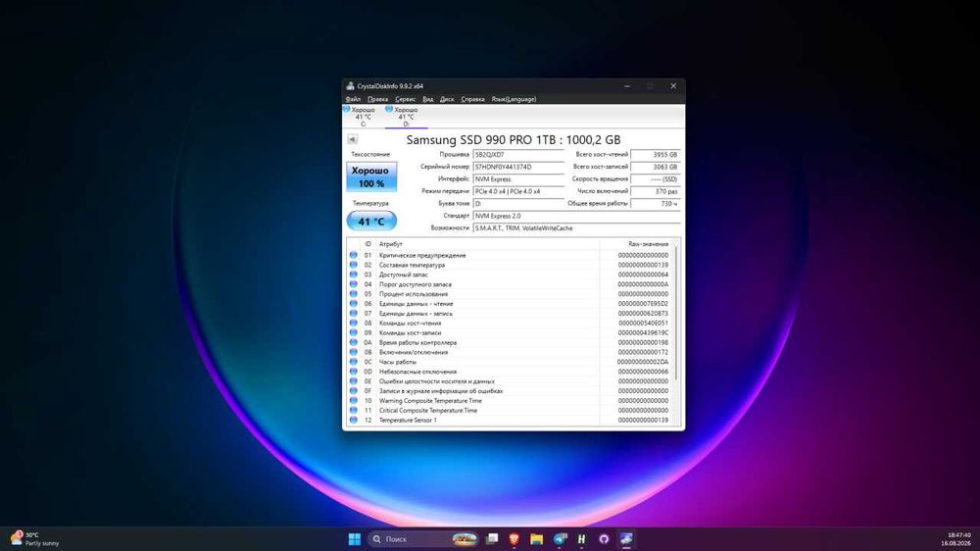Click status icon of Warning Composite Temperature row
980x551 pixels.
[353, 400]
